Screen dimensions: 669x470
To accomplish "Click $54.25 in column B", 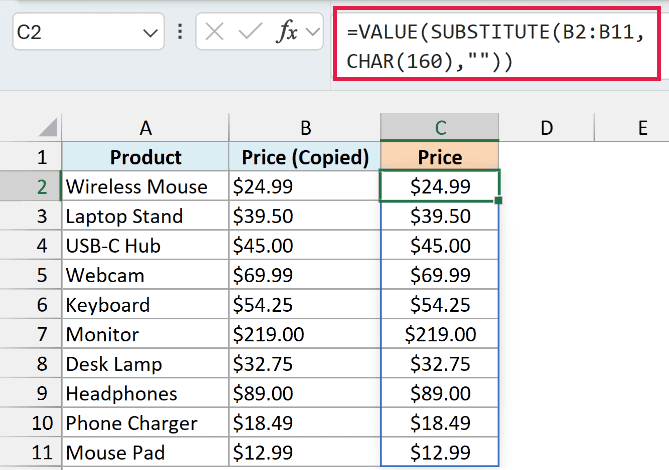I will [305, 305].
